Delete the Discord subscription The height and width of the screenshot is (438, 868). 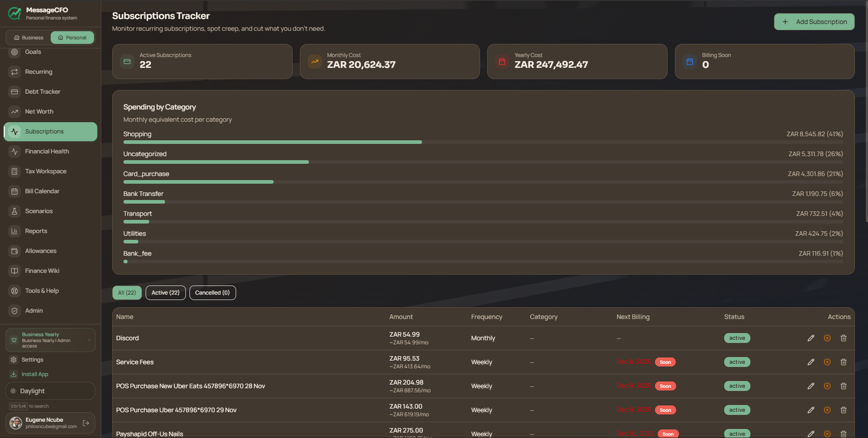click(x=844, y=338)
